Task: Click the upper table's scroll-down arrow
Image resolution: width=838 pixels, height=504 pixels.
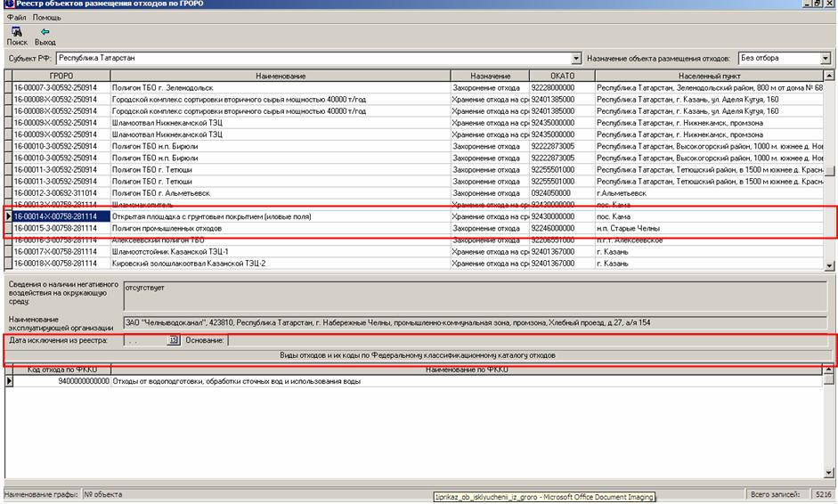Action: [x=830, y=265]
